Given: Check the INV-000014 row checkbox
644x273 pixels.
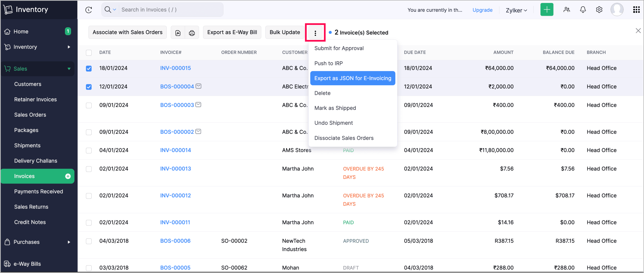Looking at the screenshot, I should coord(89,151).
